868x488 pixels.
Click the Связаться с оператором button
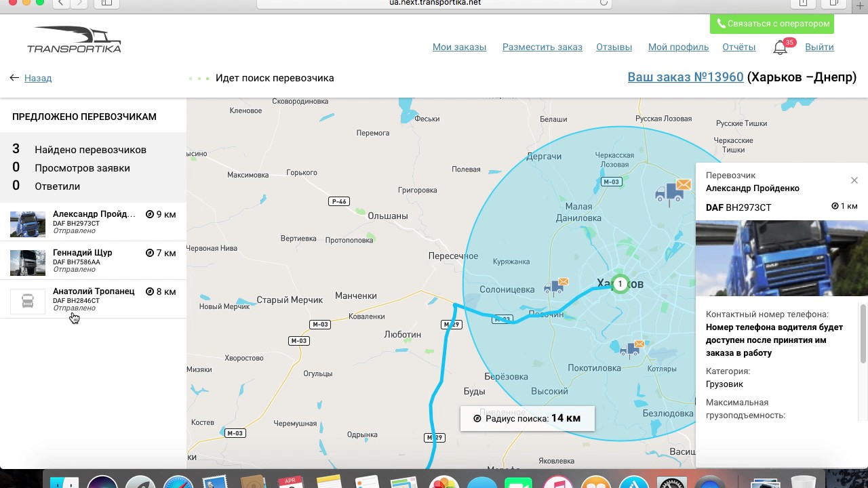772,24
